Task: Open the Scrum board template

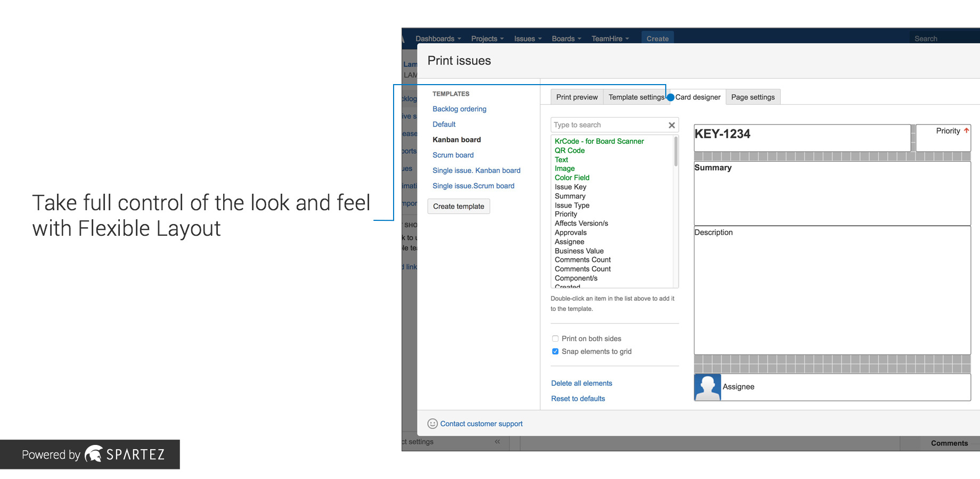Action: coord(453,155)
